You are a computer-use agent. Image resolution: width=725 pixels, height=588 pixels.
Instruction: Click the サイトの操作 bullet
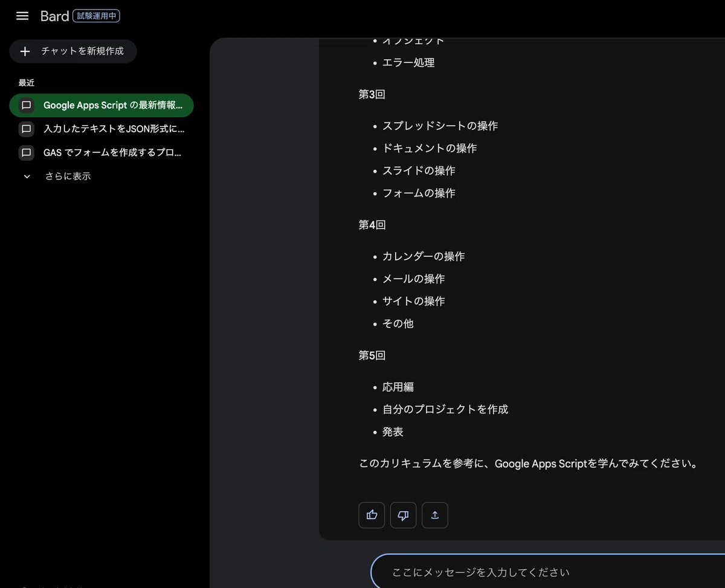coord(413,301)
